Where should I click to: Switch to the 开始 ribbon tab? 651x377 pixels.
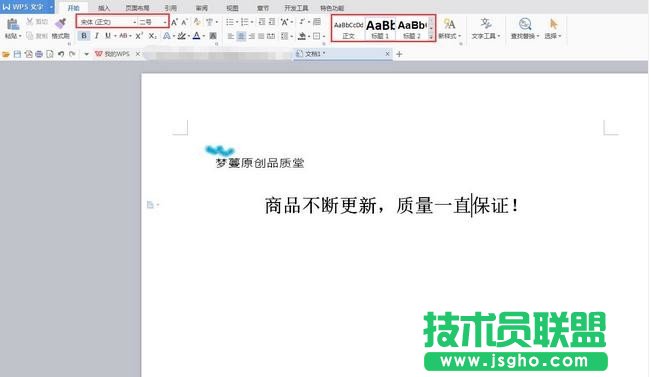tap(73, 8)
